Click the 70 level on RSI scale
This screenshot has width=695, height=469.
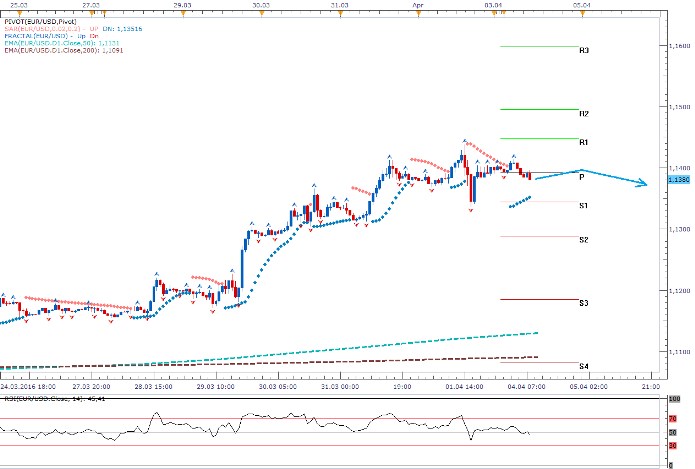[x=674, y=418]
